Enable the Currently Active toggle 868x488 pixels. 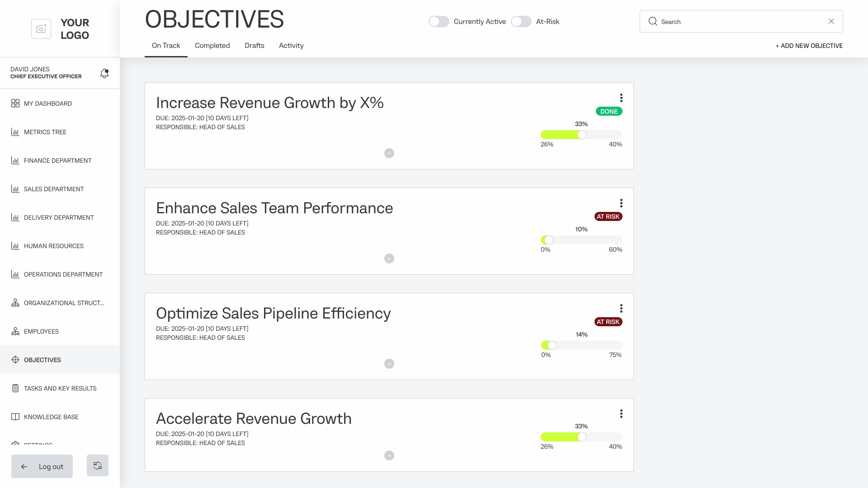pyautogui.click(x=439, y=22)
